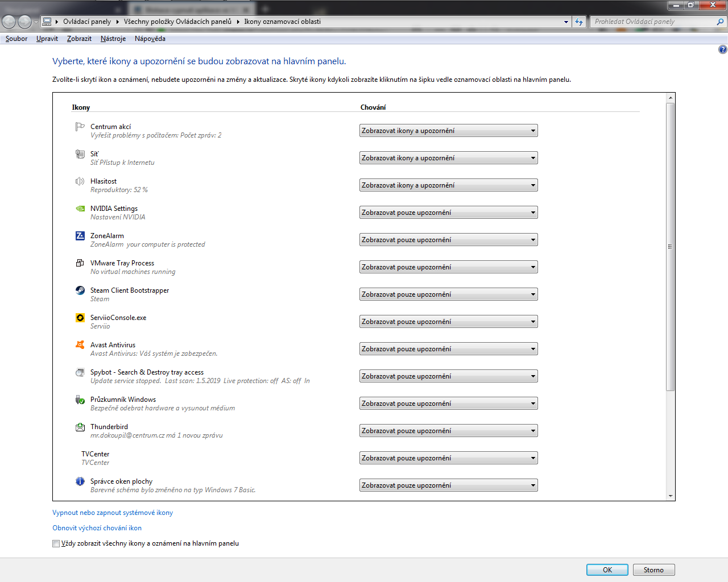Open behavior dropdown for Správce oken plochy
Viewport: 728px width, 582px height.
(449, 485)
